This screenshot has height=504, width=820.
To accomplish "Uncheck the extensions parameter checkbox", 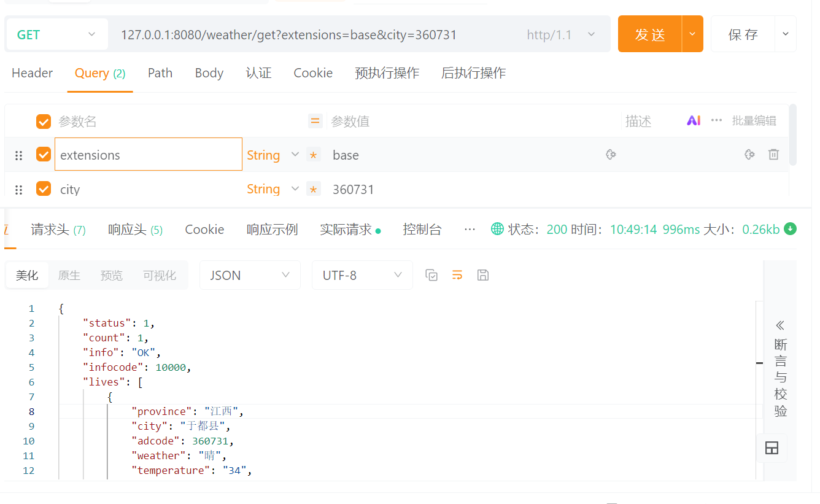I will pyautogui.click(x=43, y=154).
